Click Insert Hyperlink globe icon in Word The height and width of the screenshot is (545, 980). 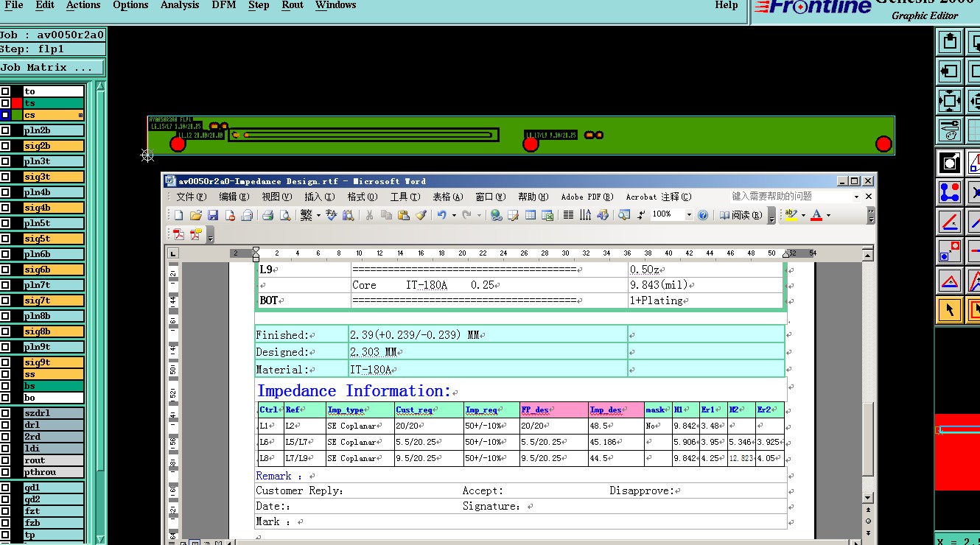pyautogui.click(x=496, y=215)
